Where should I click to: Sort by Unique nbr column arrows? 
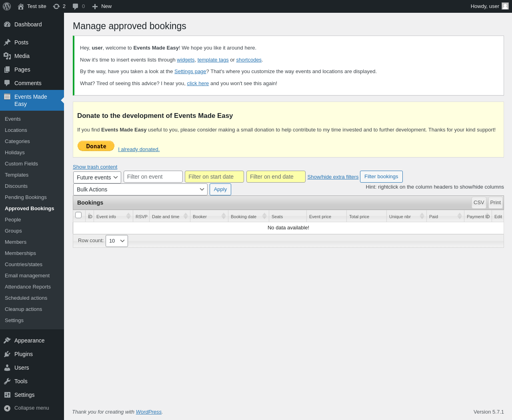422,216
